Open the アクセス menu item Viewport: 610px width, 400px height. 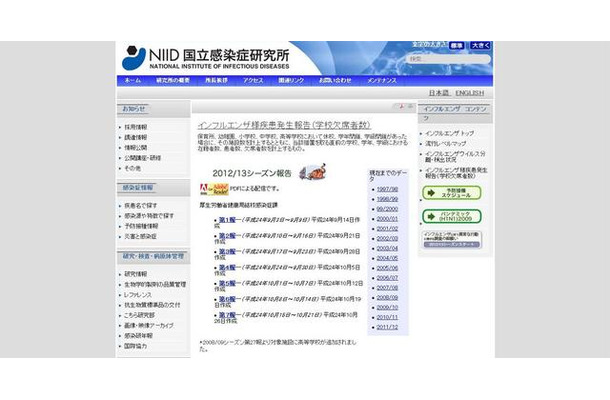pos(253,80)
